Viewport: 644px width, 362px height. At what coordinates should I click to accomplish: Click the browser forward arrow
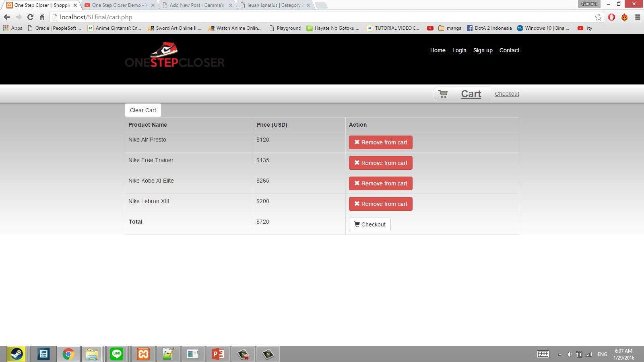pyautogui.click(x=19, y=17)
